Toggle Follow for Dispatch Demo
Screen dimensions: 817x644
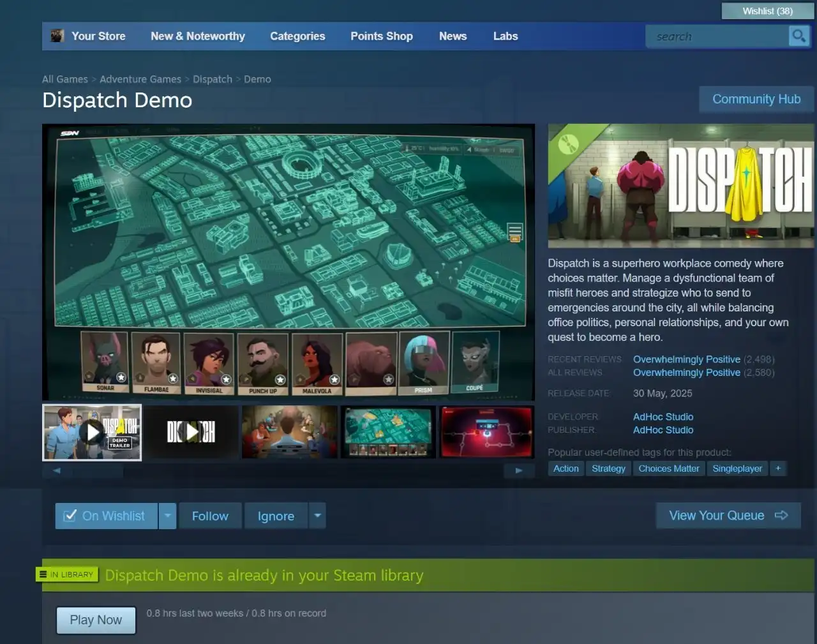pyautogui.click(x=210, y=516)
